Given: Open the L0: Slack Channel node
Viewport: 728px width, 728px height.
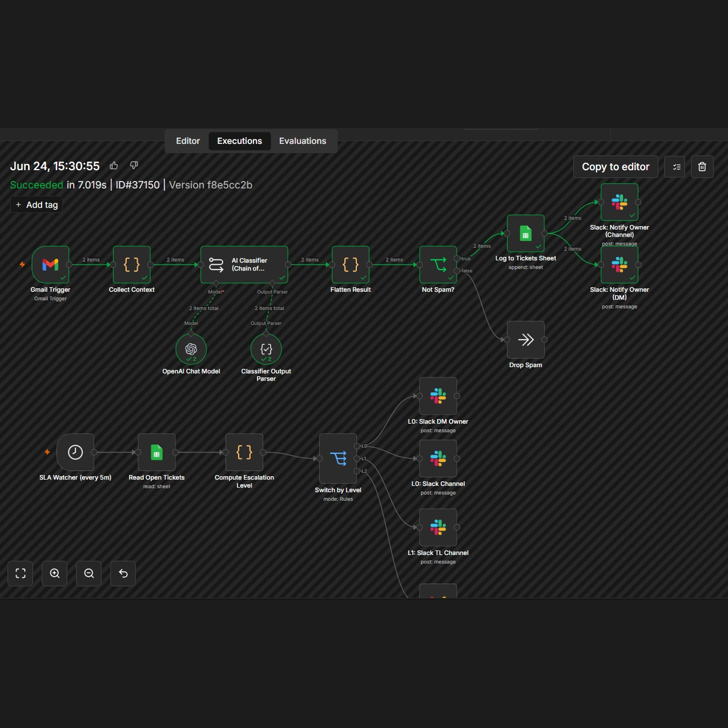Looking at the screenshot, I should point(438,458).
